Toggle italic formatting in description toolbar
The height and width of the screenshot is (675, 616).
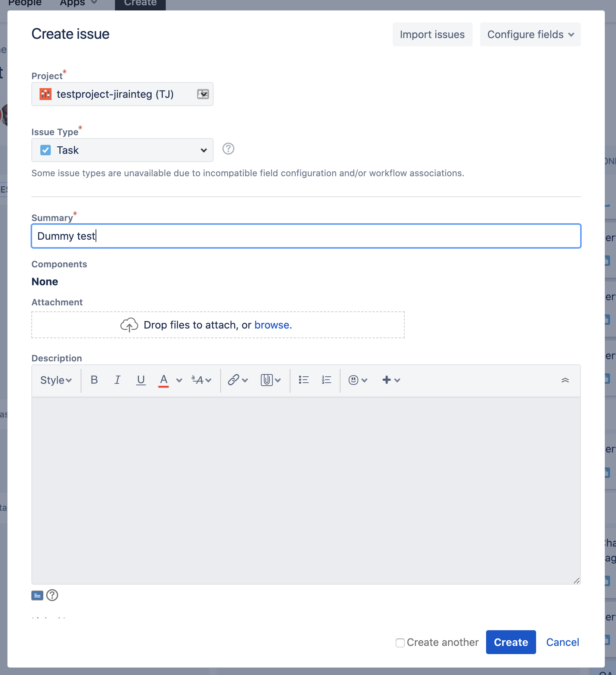pyautogui.click(x=117, y=380)
